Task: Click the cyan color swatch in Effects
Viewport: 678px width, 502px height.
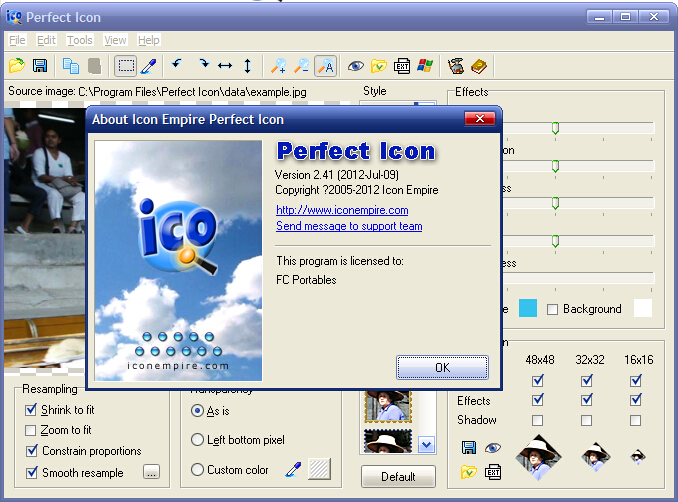Action: click(x=528, y=308)
